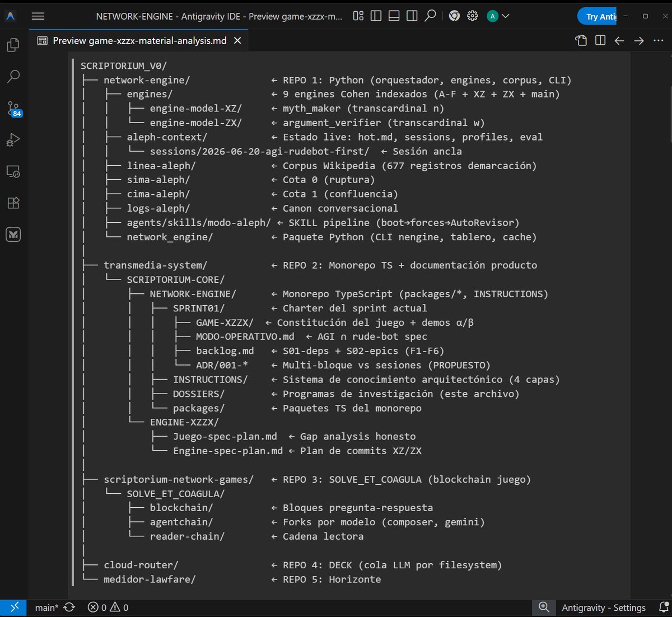Screen dimensions: 672x617
Task: Click the cloud-router/ text
Action: (141, 565)
